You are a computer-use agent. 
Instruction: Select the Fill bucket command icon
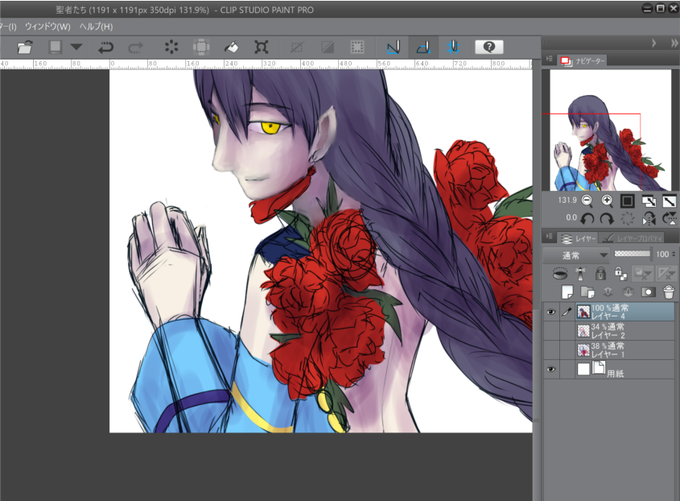tap(231, 47)
